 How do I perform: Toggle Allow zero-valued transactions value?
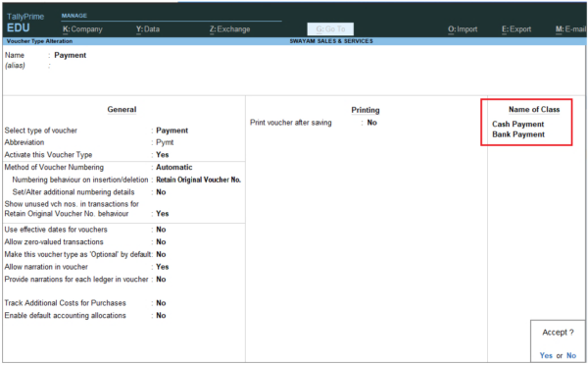pyautogui.click(x=161, y=241)
